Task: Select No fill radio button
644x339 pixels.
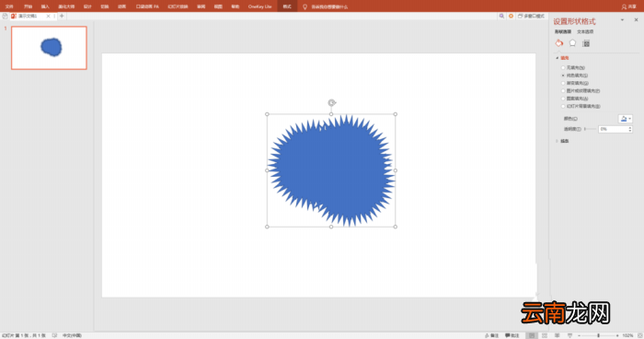Action: (563, 67)
